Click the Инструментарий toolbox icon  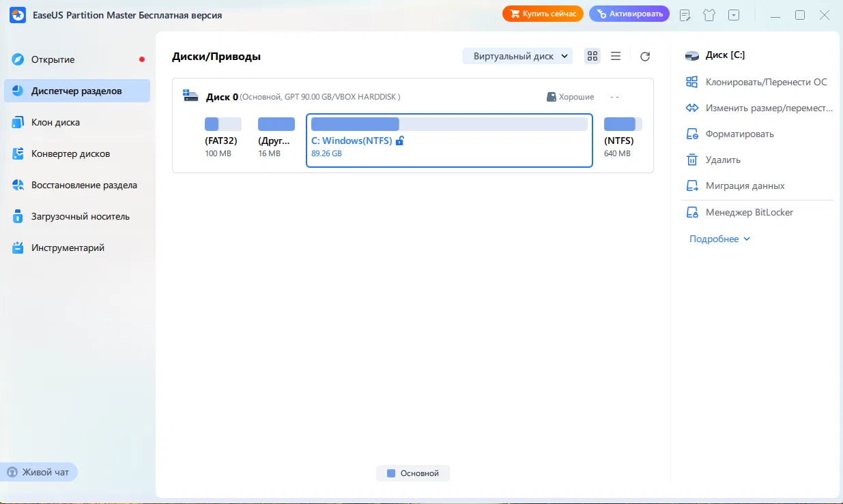(x=18, y=248)
